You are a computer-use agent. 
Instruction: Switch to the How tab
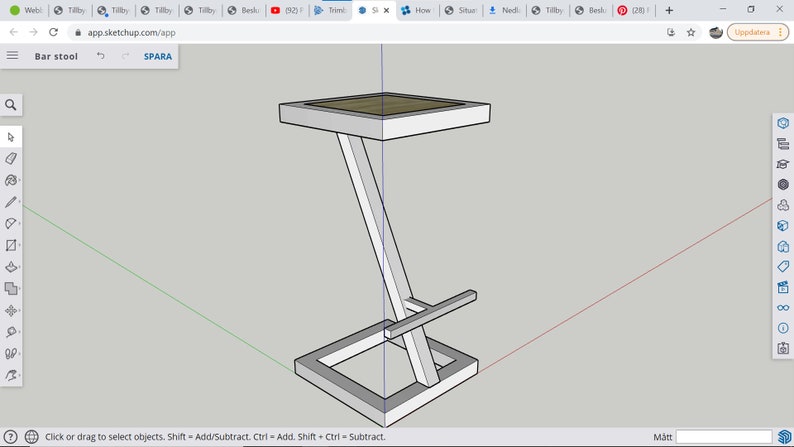pyautogui.click(x=416, y=10)
